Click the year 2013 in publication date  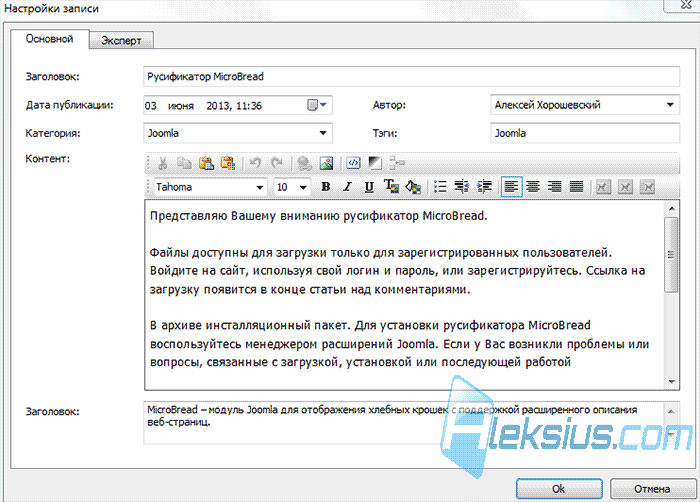coord(218,106)
